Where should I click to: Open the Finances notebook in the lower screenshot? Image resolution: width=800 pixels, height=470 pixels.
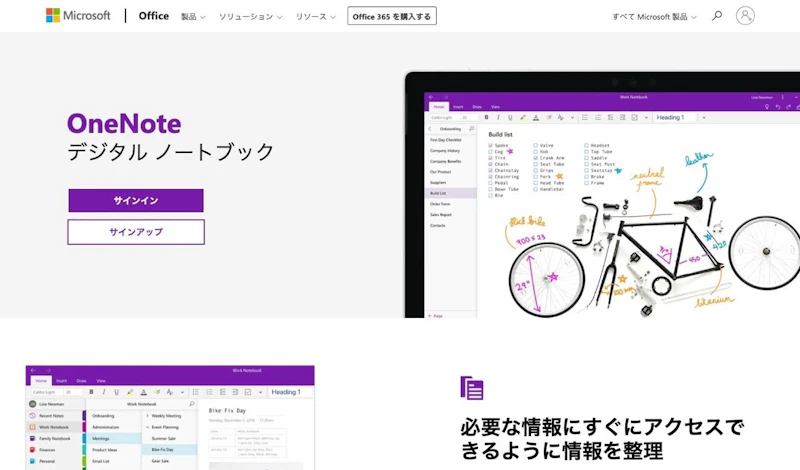click(x=47, y=450)
